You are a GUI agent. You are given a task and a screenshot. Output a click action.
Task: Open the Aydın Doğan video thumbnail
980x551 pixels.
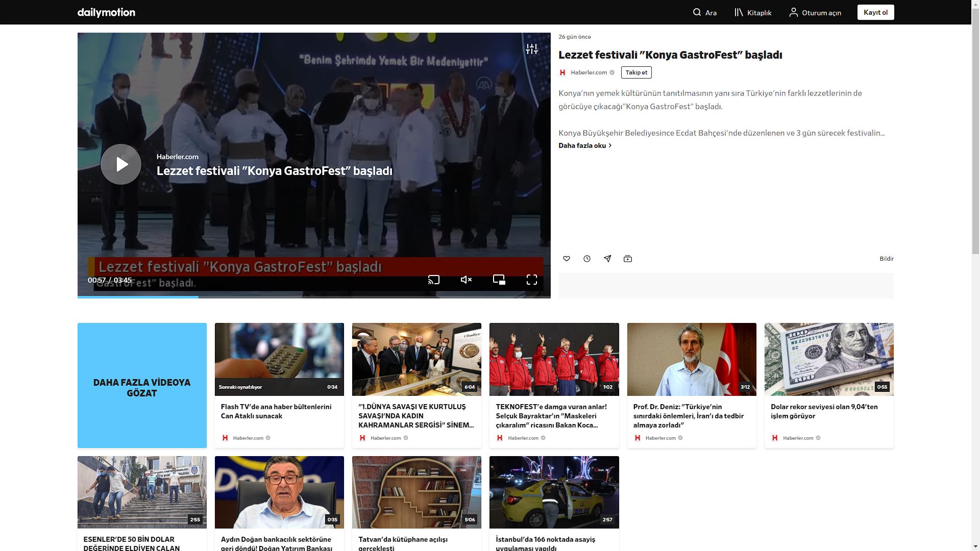pyautogui.click(x=279, y=492)
